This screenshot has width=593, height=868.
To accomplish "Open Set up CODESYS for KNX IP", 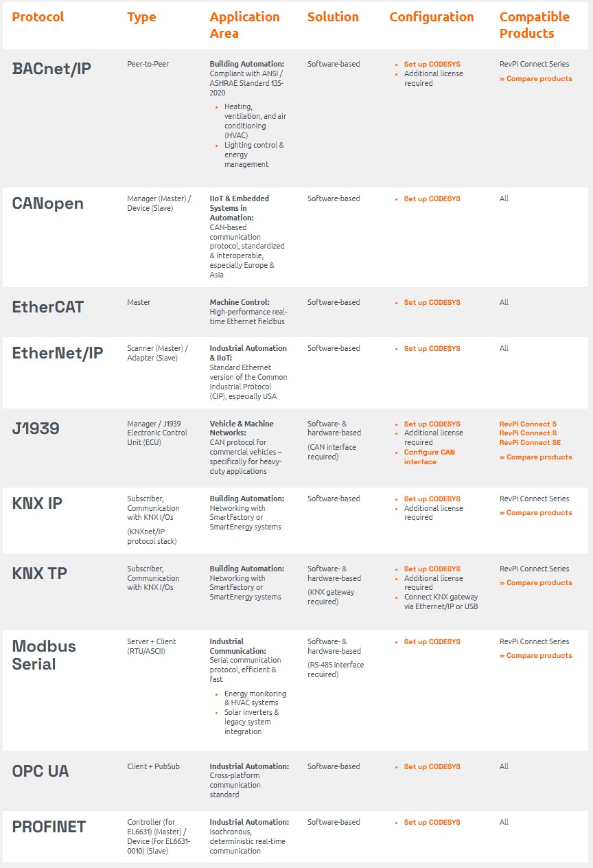I will pyautogui.click(x=432, y=499).
